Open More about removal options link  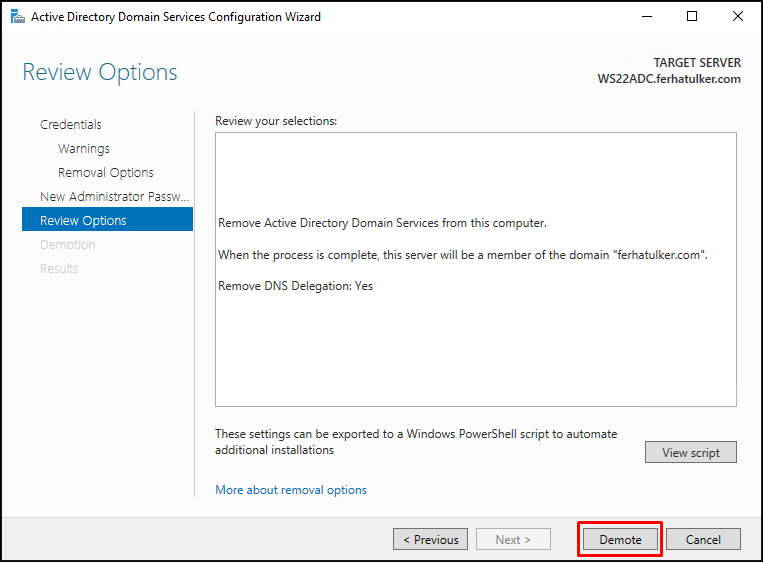[x=291, y=489]
